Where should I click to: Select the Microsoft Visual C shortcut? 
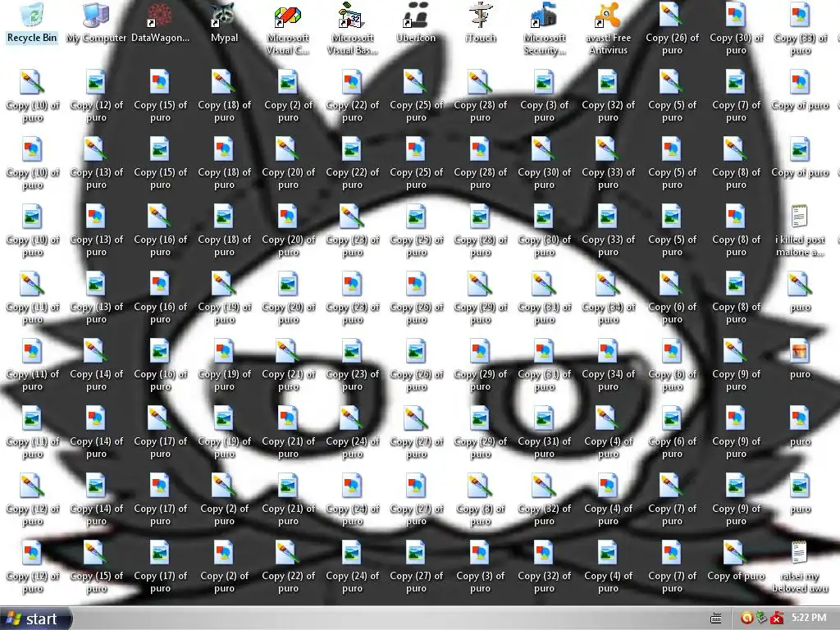coord(288,29)
